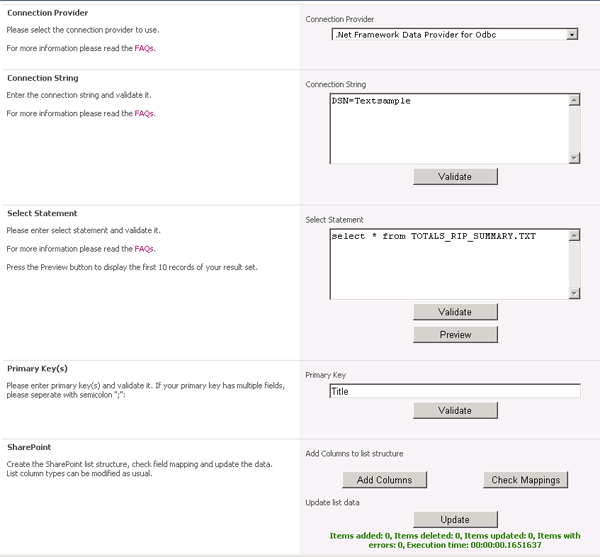This screenshot has height=557, width=600.
Task: Click Select Statement scrollbar down arrow
Action: tap(574, 292)
